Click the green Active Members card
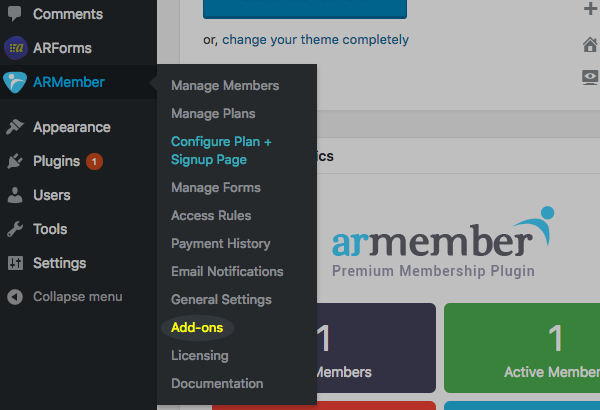 pyautogui.click(x=522, y=348)
